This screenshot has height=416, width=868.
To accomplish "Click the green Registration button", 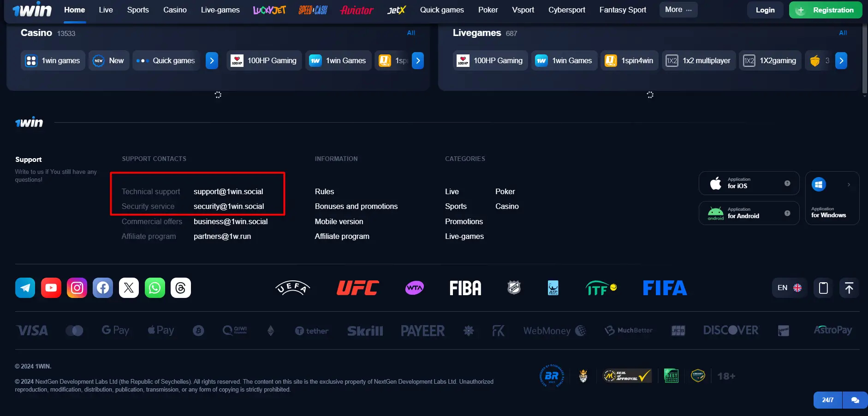I will point(825,10).
